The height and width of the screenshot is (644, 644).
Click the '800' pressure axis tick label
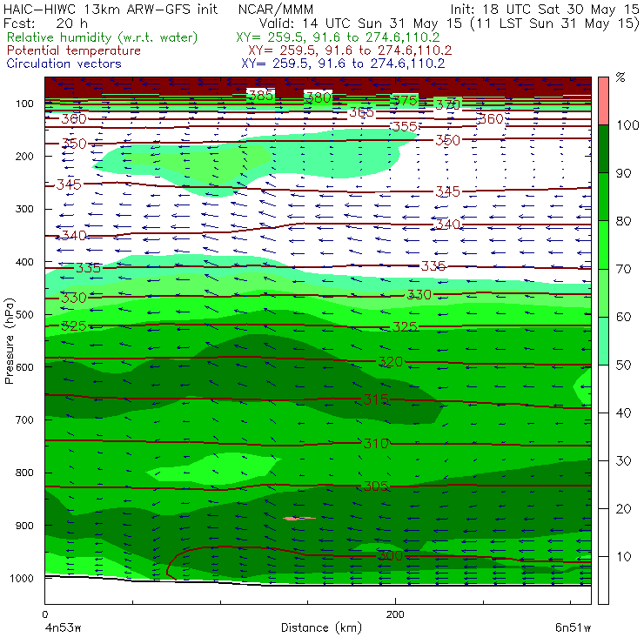click(x=24, y=473)
